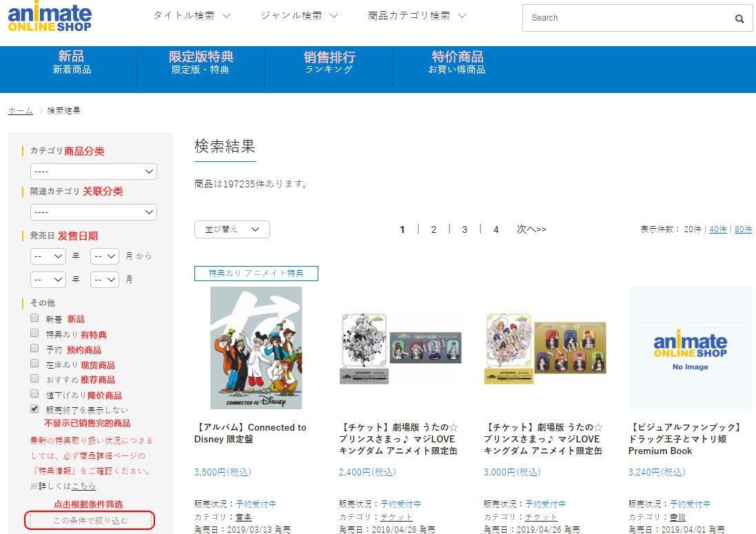The image size is (756, 534).
Task: Click the 書籍 category link
Action: click(677, 517)
